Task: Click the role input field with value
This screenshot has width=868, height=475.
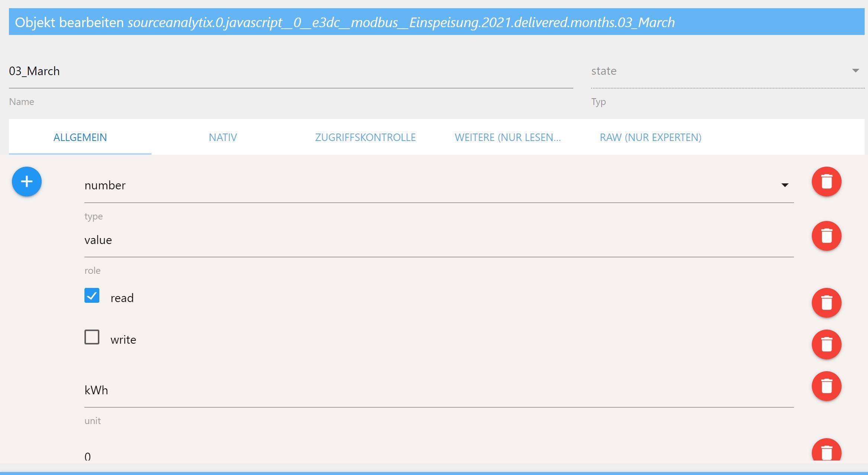Action: click(438, 240)
